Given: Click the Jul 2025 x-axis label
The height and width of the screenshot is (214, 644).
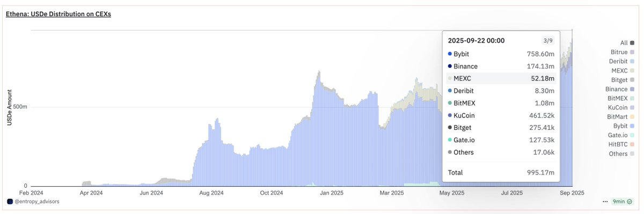Looking at the screenshot, I should (x=512, y=193).
